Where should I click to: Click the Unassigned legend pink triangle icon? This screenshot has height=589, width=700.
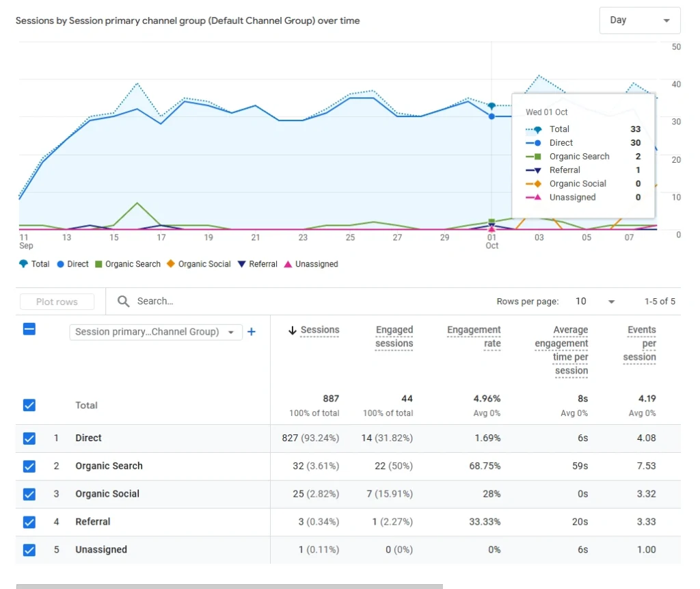coord(288,264)
